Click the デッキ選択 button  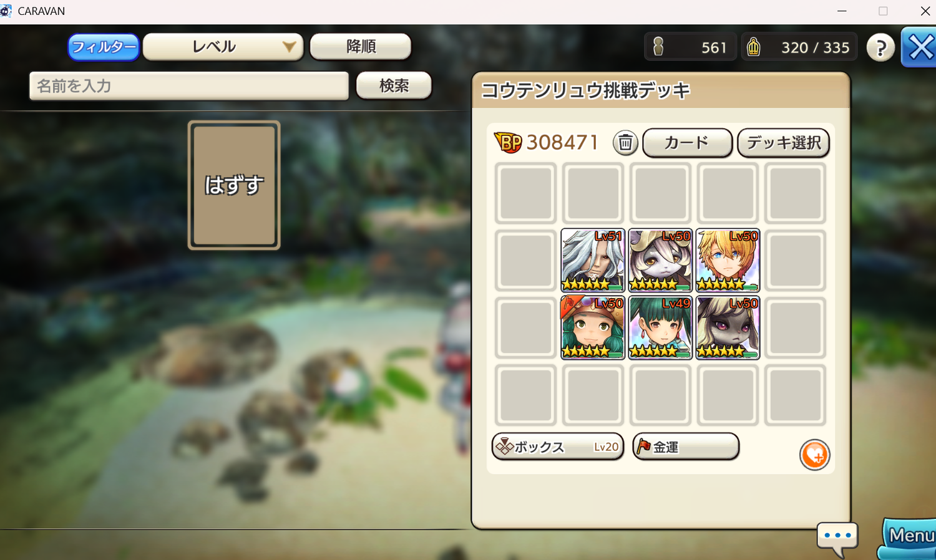tap(784, 143)
